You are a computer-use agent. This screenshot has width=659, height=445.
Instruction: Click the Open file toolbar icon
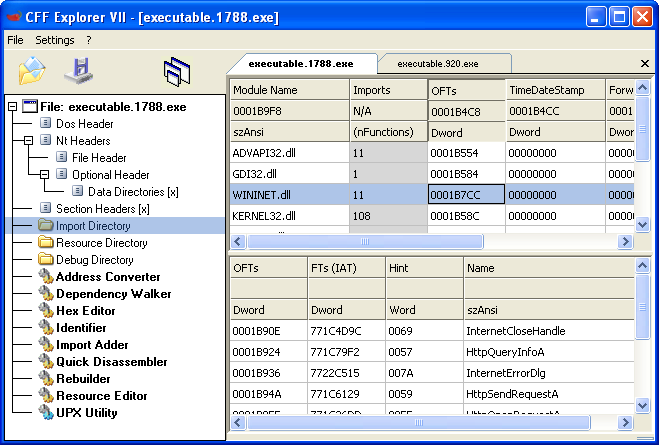click(x=33, y=71)
